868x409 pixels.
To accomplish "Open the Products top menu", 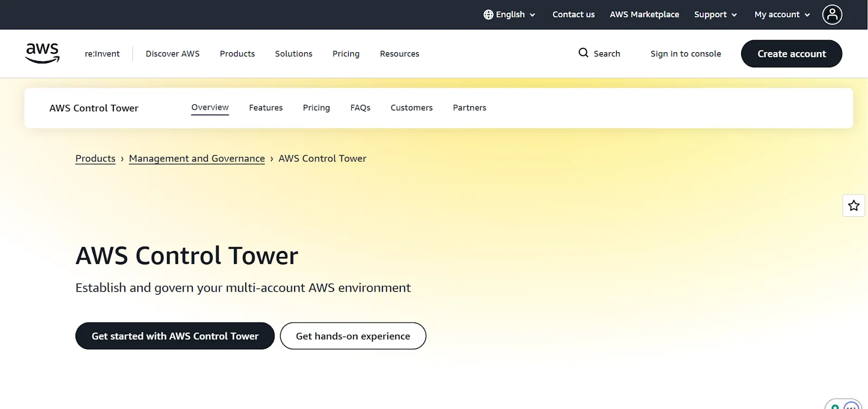I will click(x=237, y=54).
